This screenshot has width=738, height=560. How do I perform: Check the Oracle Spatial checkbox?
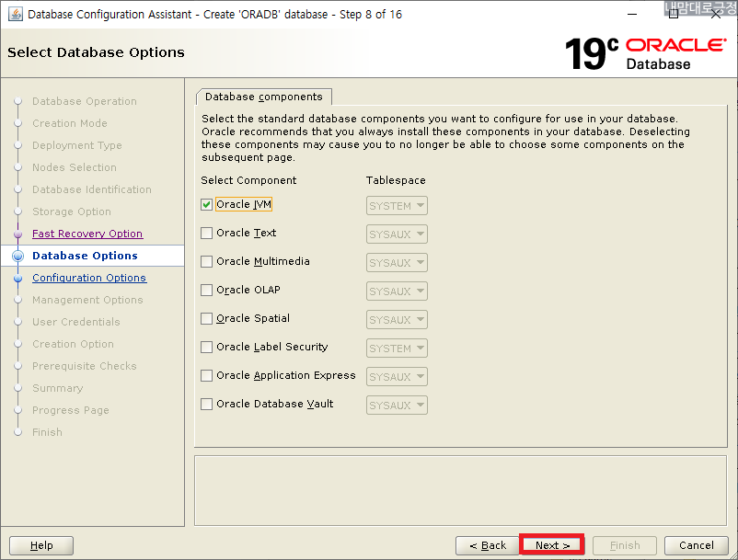click(206, 319)
